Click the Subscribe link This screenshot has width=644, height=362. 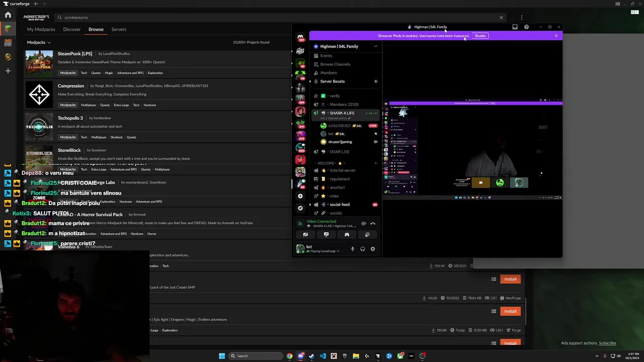[607, 343]
